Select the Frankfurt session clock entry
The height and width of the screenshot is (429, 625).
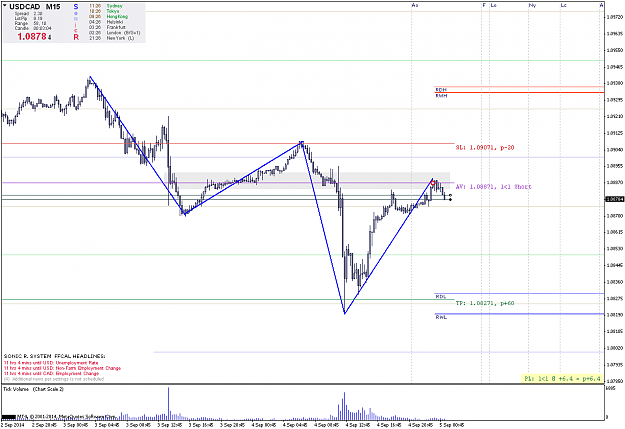107,27
